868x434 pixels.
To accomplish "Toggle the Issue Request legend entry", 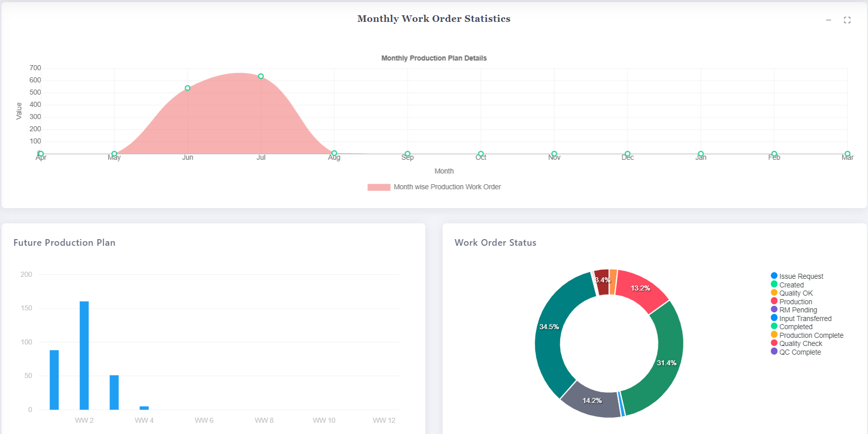I will 797,276.
